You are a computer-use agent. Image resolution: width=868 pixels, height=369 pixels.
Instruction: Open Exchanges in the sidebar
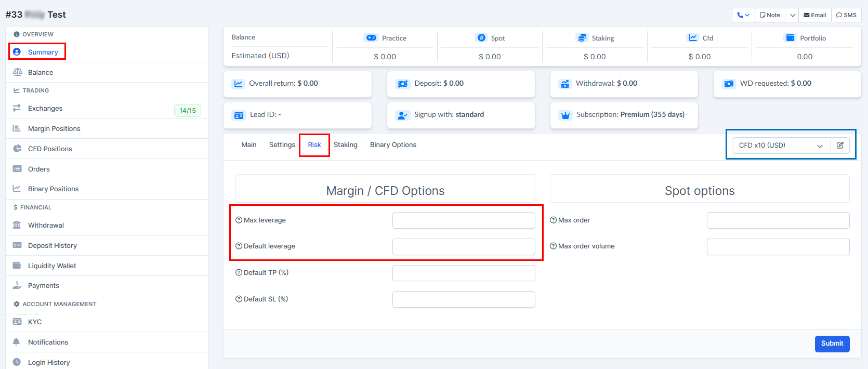pyautogui.click(x=45, y=109)
